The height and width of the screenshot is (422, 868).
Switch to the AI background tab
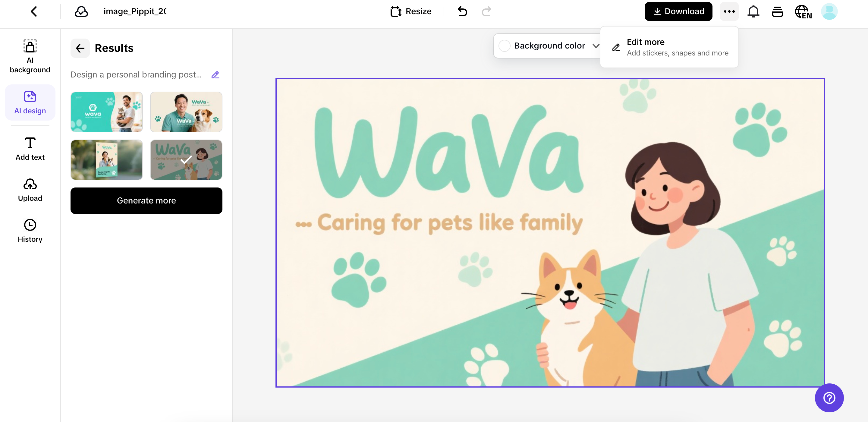coord(30,56)
